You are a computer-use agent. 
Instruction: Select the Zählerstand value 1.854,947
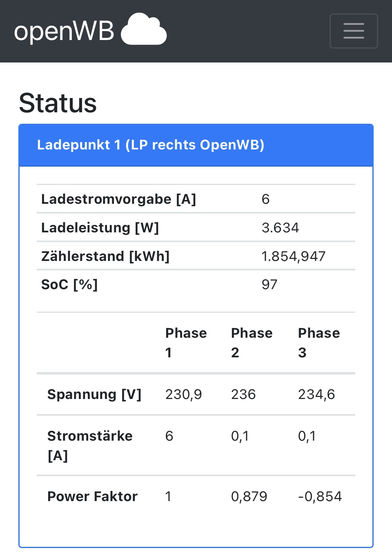293,256
